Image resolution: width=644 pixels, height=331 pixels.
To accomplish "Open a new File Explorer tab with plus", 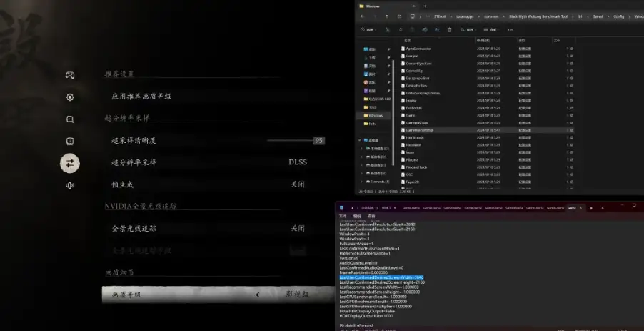I will [425, 6].
